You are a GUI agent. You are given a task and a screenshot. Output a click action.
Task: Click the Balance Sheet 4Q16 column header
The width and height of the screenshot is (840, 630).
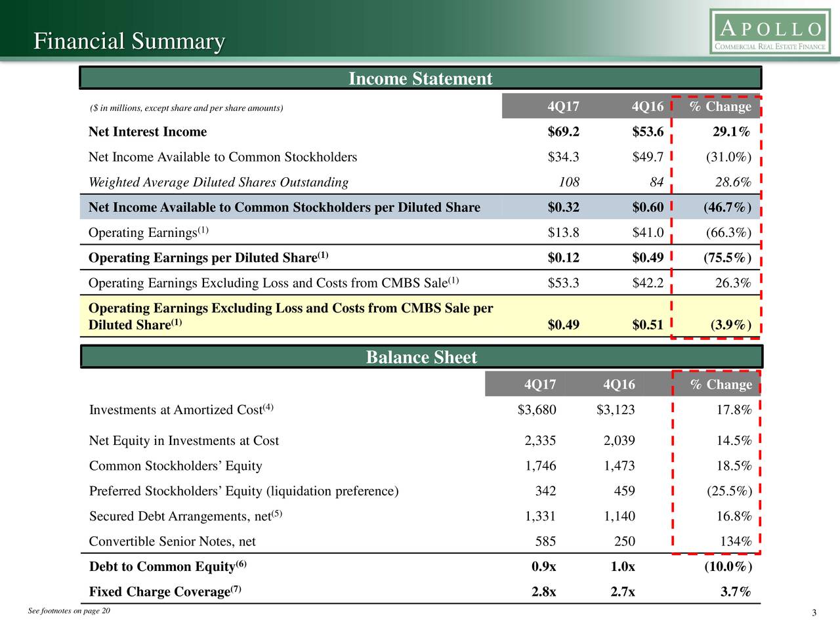[619, 385]
